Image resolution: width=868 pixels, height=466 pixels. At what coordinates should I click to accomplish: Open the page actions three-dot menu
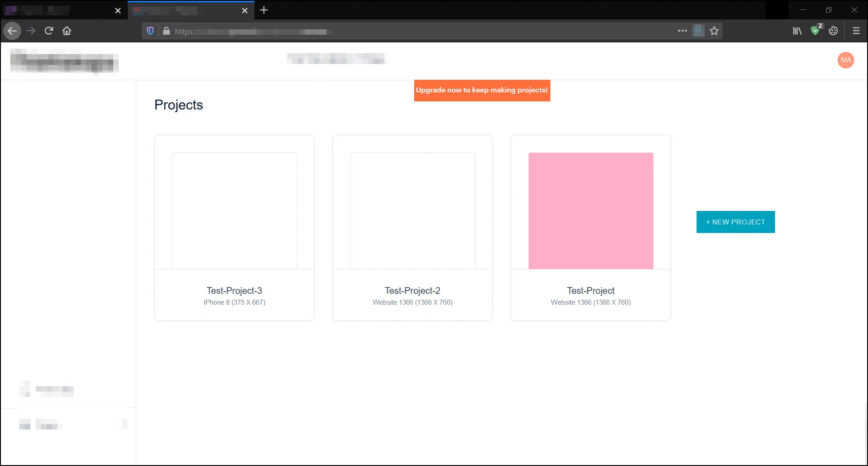pos(682,31)
